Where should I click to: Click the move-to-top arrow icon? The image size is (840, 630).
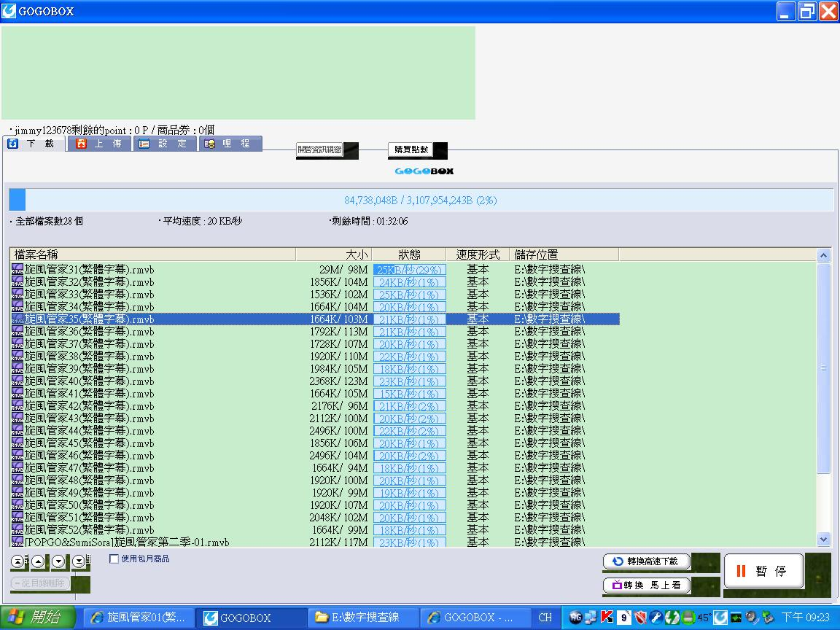click(17, 561)
